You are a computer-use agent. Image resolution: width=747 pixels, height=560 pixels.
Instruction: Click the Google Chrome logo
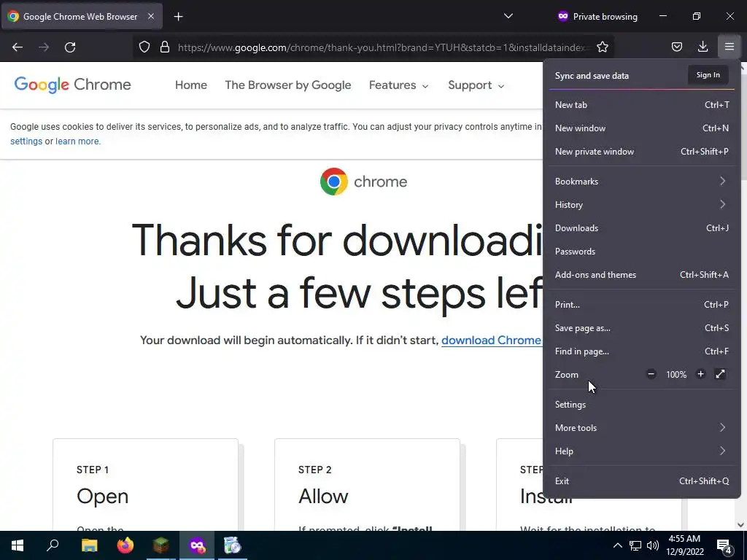tap(72, 85)
